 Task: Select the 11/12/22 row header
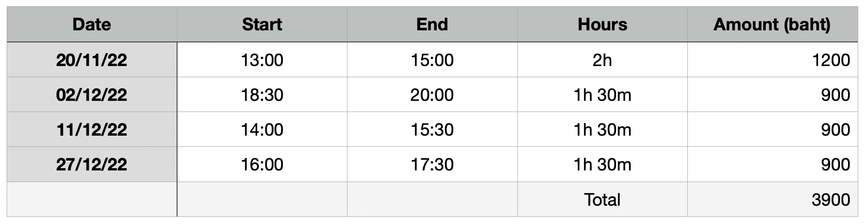[x=92, y=129]
